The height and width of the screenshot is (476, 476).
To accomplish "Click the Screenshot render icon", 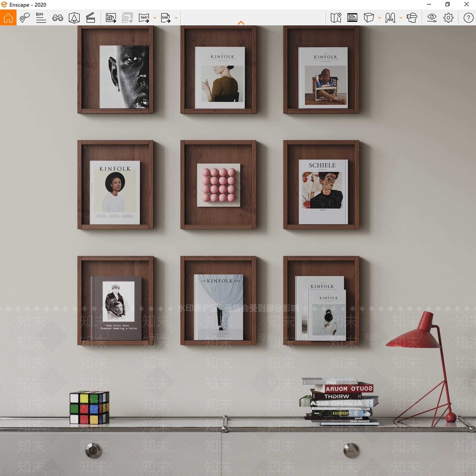I will (x=111, y=18).
